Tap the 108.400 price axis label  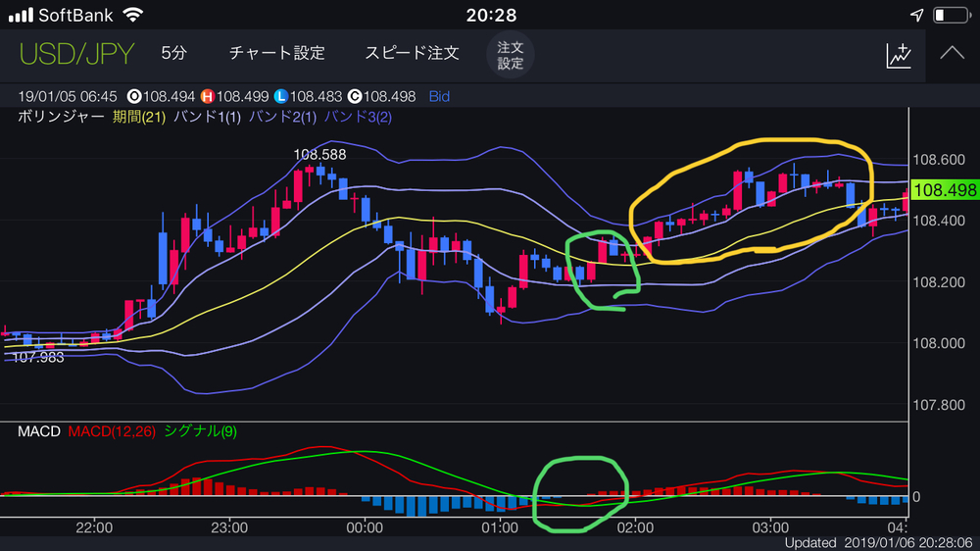pos(939,221)
